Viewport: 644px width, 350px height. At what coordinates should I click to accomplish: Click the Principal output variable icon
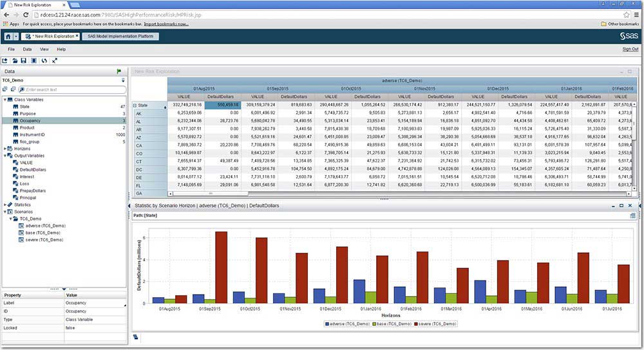[15, 198]
